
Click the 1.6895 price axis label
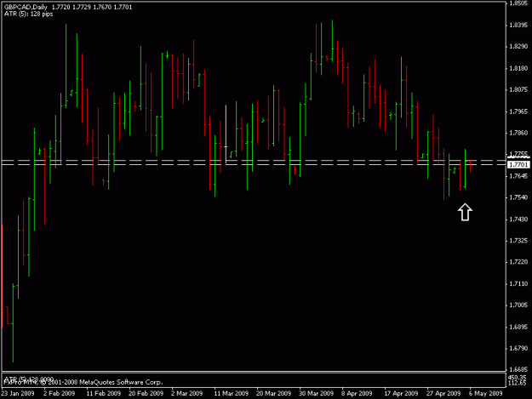(x=518, y=327)
